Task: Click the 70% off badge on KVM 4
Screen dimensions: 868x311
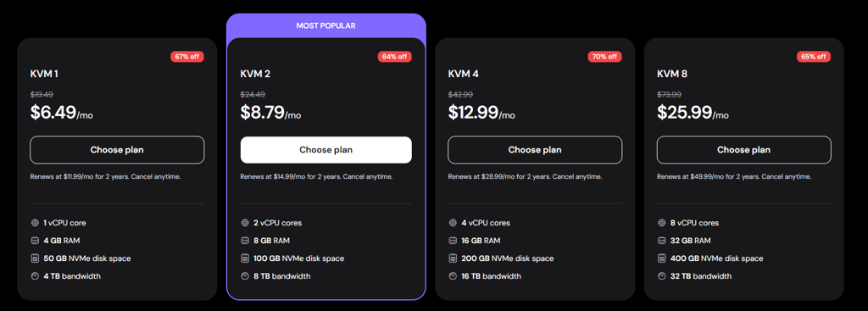Action: point(604,57)
